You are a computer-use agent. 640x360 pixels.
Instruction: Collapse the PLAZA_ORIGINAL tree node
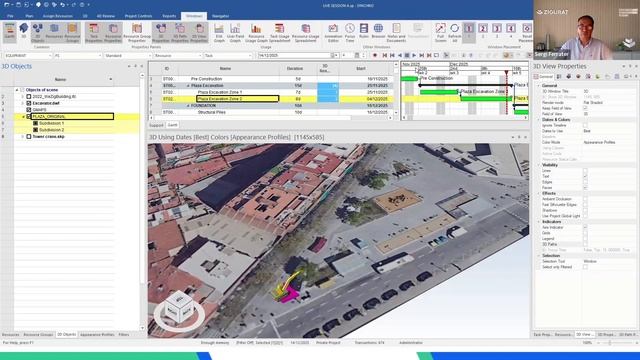point(23,117)
